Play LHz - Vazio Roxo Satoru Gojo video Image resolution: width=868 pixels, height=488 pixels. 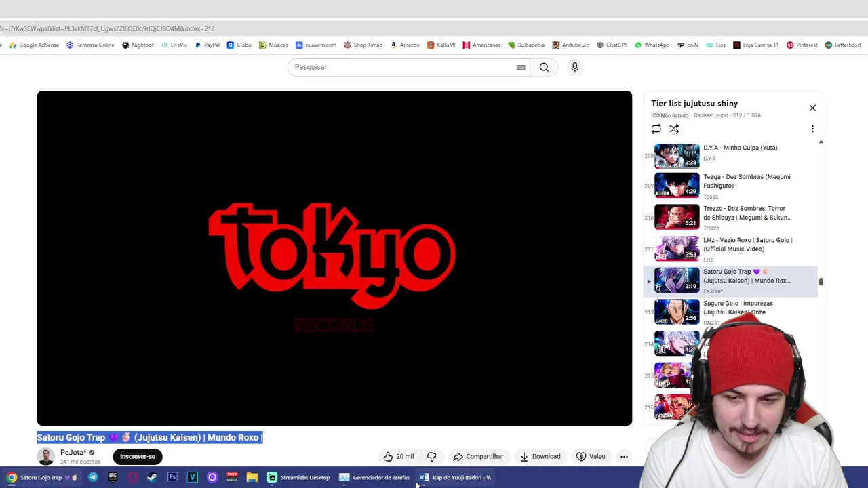730,249
